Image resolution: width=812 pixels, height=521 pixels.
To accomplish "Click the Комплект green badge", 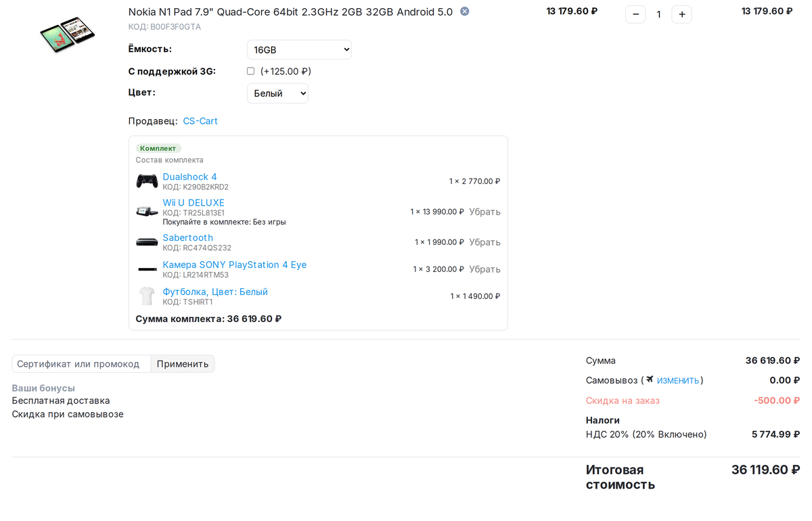I will click(158, 148).
